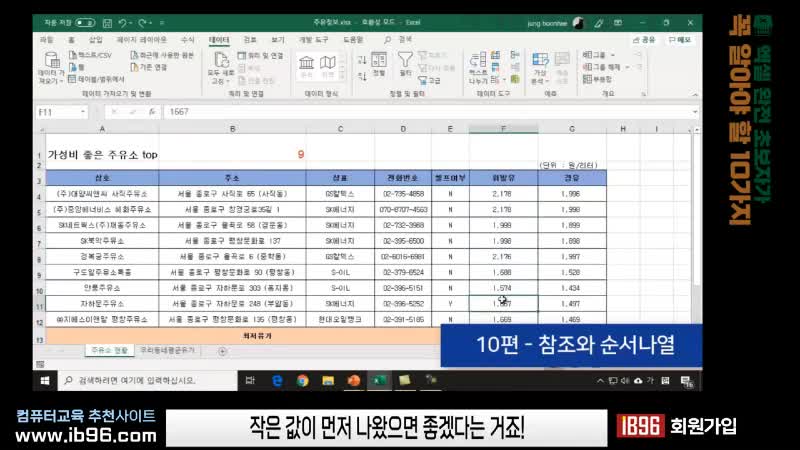
Task: Select the 현대오일뱅크 cell
Action: click(x=340, y=319)
